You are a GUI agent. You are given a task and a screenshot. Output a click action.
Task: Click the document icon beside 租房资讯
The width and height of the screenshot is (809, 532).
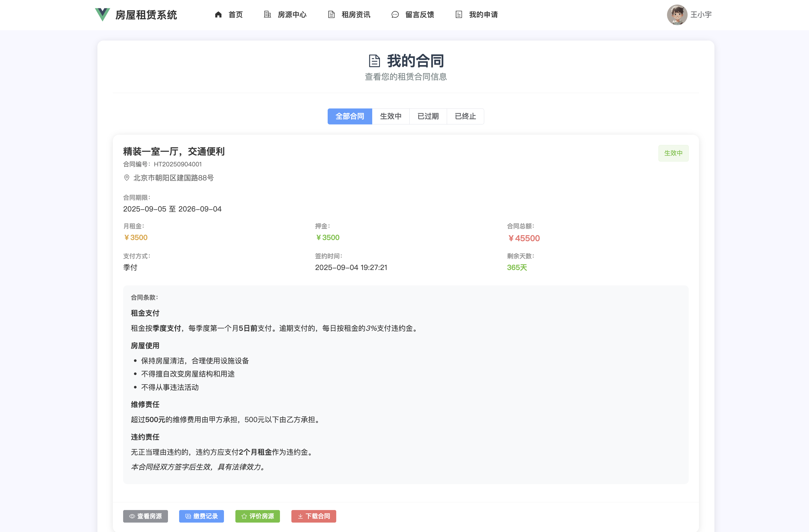[331, 15]
